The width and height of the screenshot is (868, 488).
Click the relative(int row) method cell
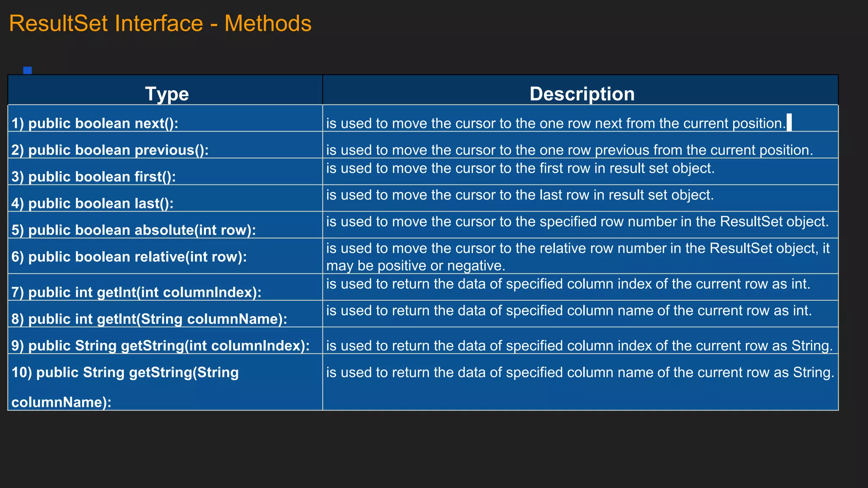click(x=129, y=257)
